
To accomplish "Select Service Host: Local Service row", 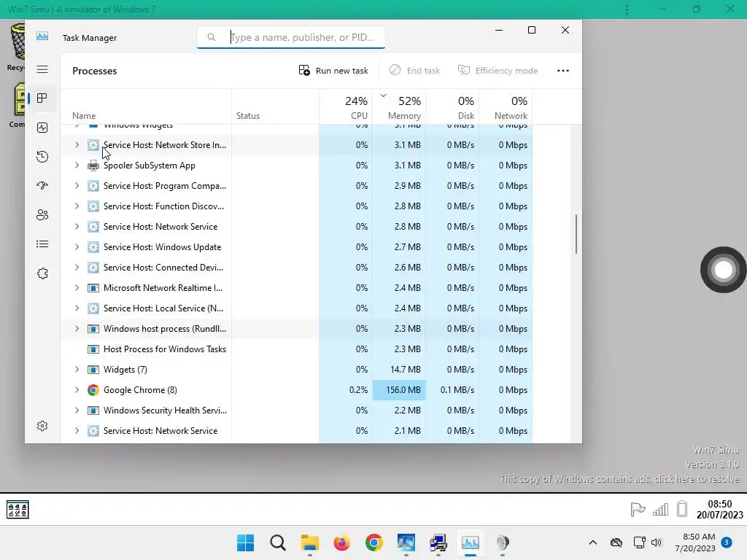I will click(x=296, y=308).
